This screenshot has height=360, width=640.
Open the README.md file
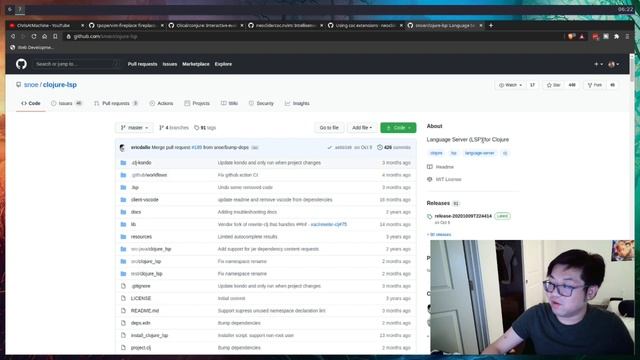pos(145,311)
